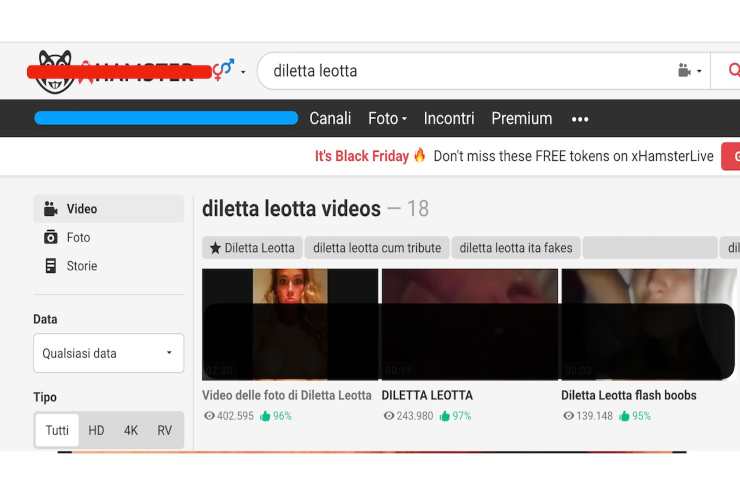Click the "Data" filter label
The width and height of the screenshot is (740, 500).
pyautogui.click(x=45, y=319)
